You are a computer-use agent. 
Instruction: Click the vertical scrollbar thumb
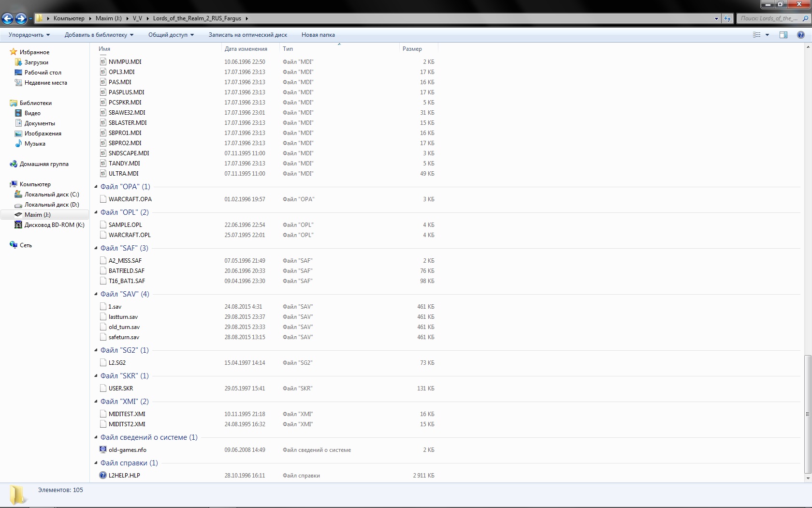807,414
